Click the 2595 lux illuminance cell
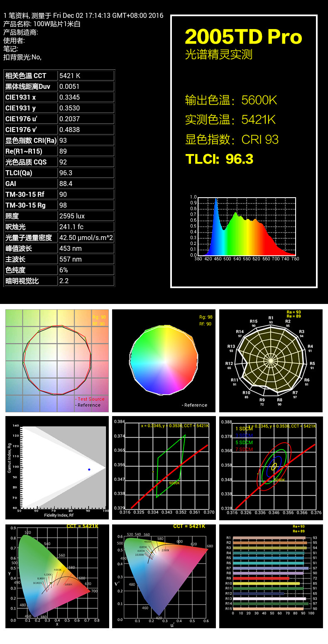This screenshot has height=644, width=328. (86, 216)
